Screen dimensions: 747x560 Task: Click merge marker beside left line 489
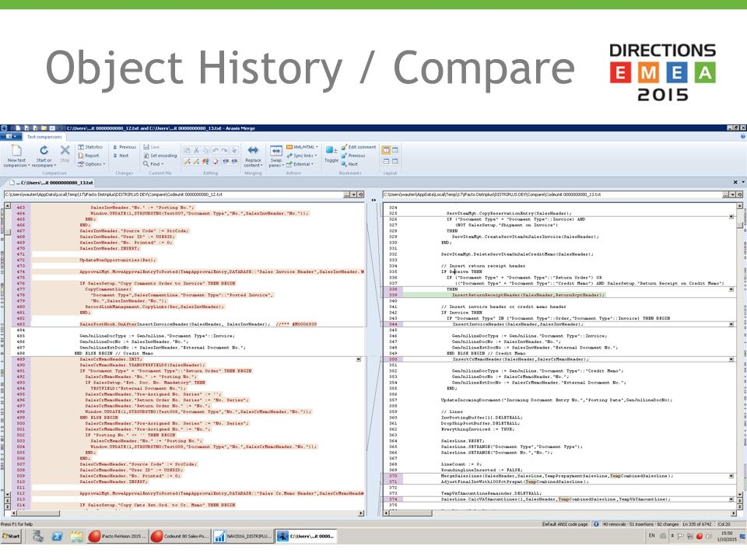(359, 359)
